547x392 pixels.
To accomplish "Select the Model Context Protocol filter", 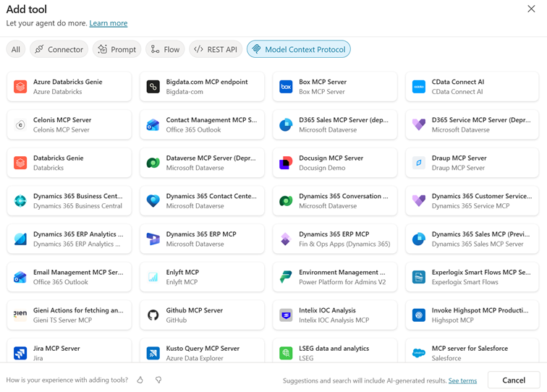I will click(x=298, y=49).
